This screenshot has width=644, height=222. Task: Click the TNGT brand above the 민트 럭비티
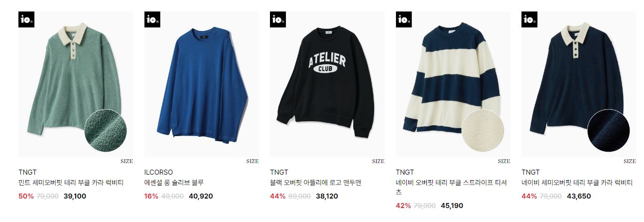(x=27, y=172)
